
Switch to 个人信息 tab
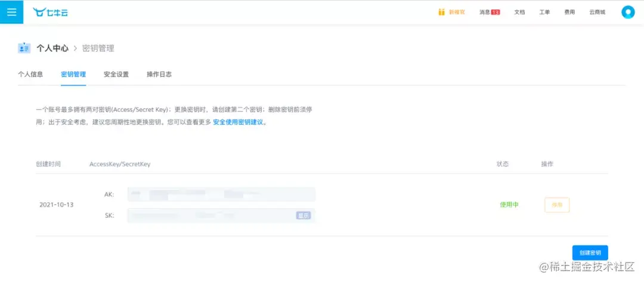pyautogui.click(x=30, y=75)
